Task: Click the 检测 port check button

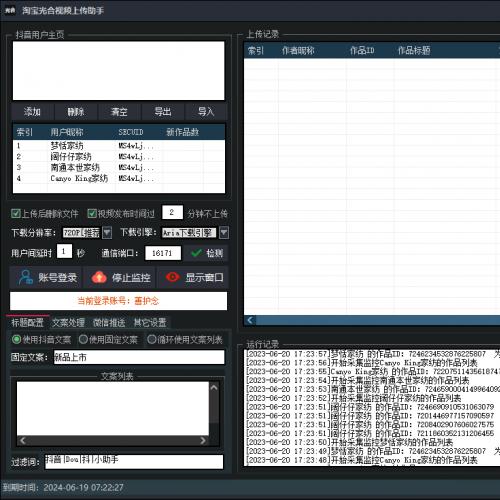Action: [x=207, y=253]
